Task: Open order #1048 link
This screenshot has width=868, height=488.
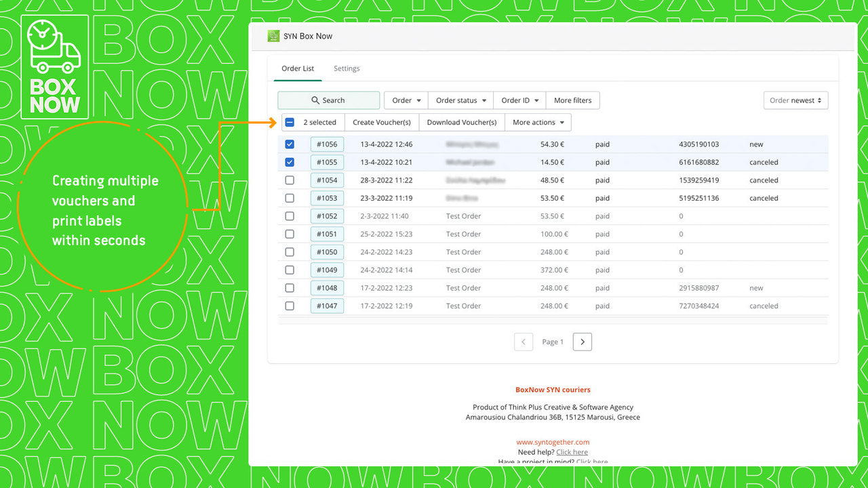Action: [327, 288]
